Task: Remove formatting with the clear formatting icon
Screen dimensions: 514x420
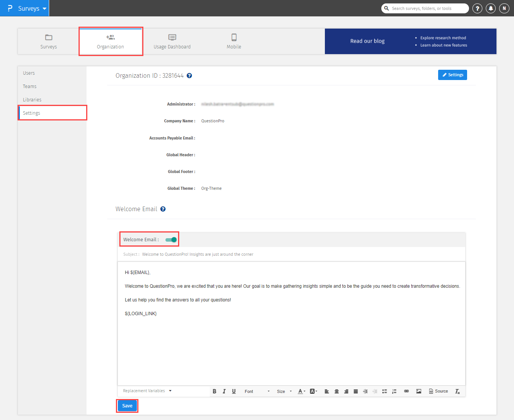Action: [457, 391]
